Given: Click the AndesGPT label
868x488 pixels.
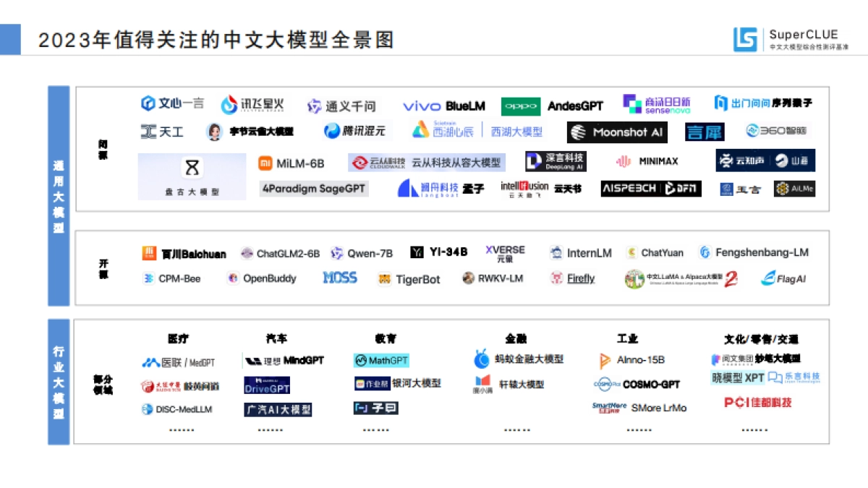Looking at the screenshot, I should [575, 106].
